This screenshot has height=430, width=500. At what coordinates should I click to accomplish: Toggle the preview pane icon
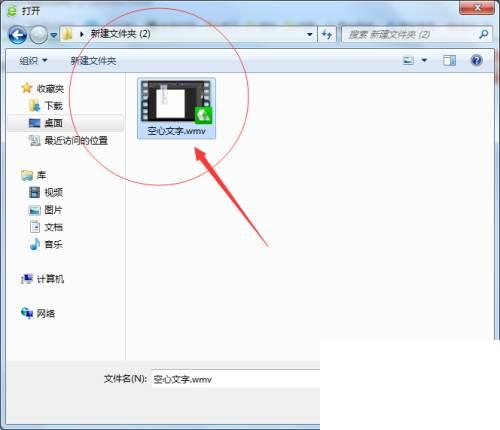point(449,61)
